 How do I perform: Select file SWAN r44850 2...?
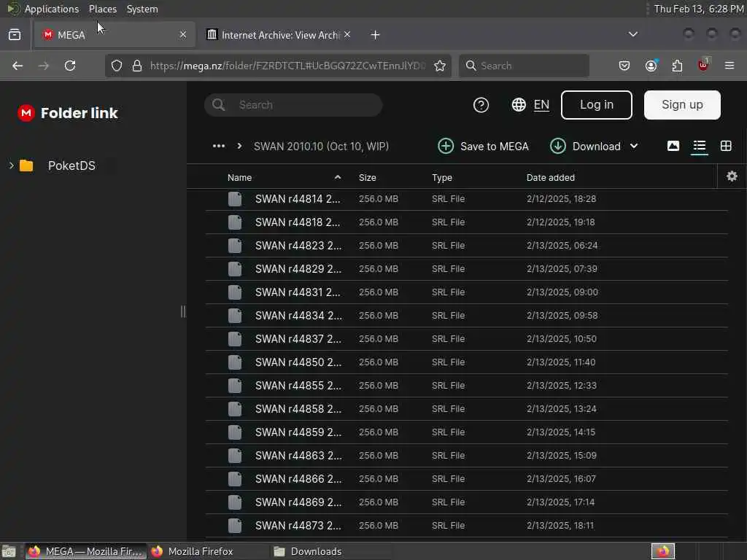tap(466, 362)
